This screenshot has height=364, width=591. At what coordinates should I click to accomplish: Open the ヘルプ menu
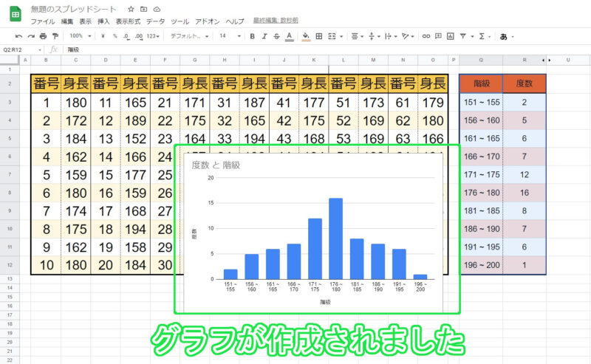tap(235, 21)
